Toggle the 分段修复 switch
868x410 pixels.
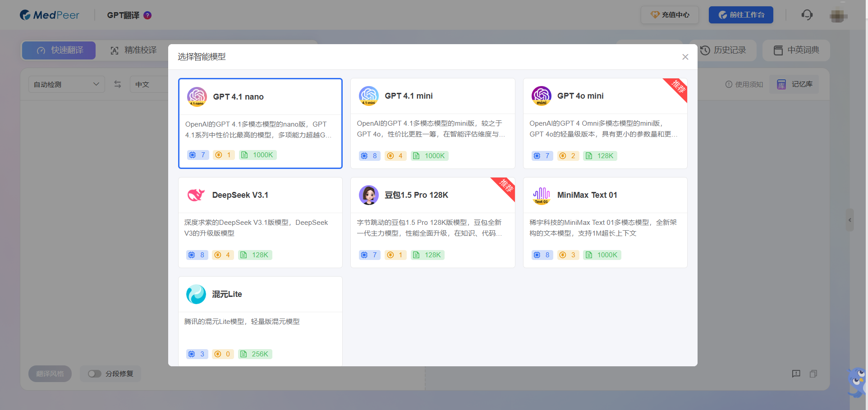(x=94, y=374)
